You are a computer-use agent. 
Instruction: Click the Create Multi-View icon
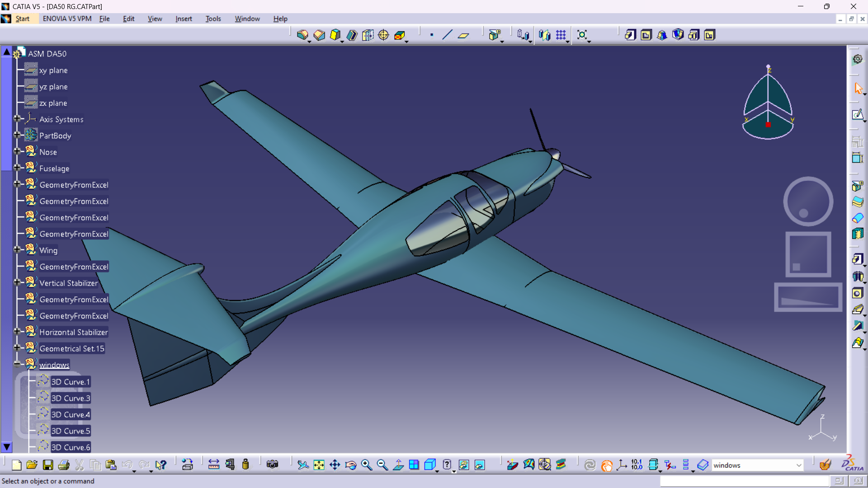click(x=414, y=465)
